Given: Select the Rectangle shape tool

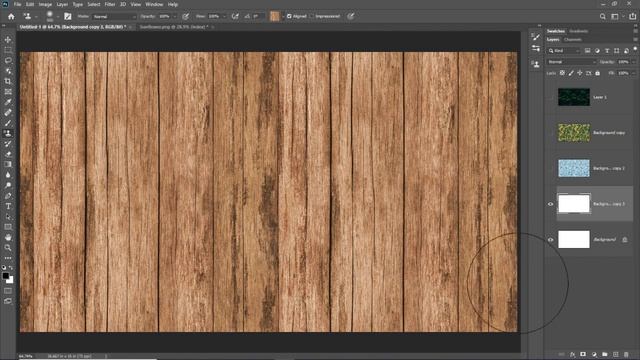Looking at the screenshot, I should [x=8, y=227].
